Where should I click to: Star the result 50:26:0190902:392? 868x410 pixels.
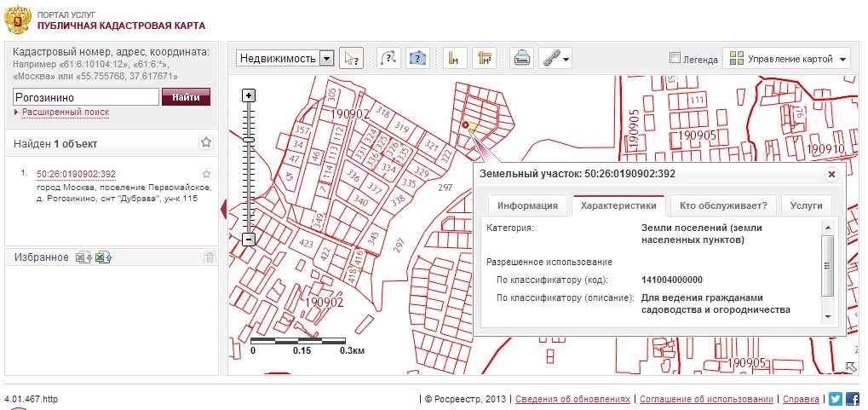coord(206,174)
